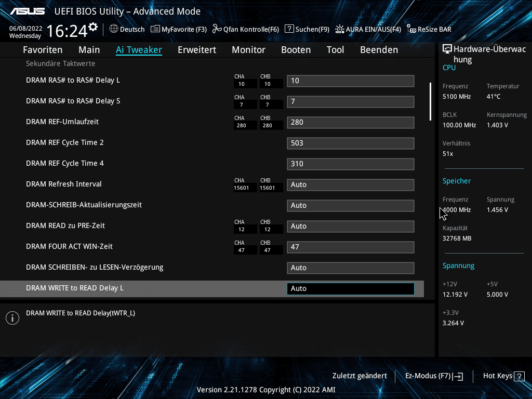Click the DRAM READ zu PRE-Zeit field

click(351, 227)
